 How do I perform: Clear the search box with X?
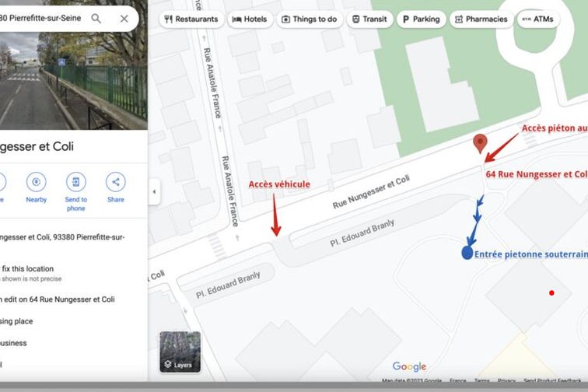124,19
